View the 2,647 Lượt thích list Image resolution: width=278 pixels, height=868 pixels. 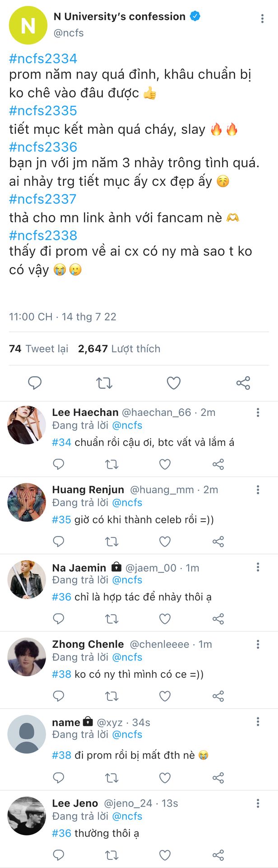point(119,349)
